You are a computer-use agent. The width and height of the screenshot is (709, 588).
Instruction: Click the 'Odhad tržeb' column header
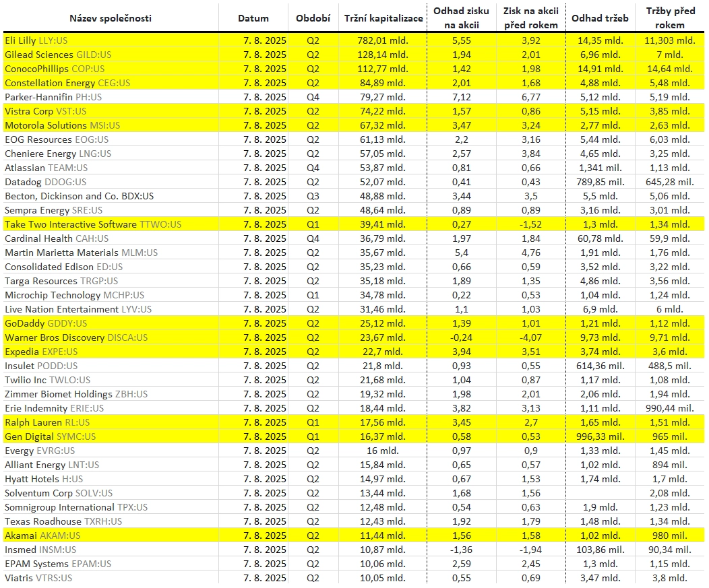(x=600, y=18)
